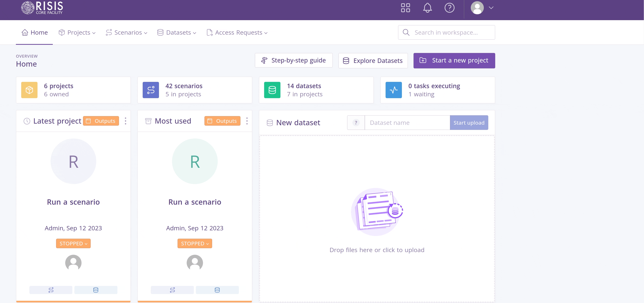Open the STOPPED status dropdown in Most used
The width and height of the screenshot is (644, 303).
(x=194, y=243)
